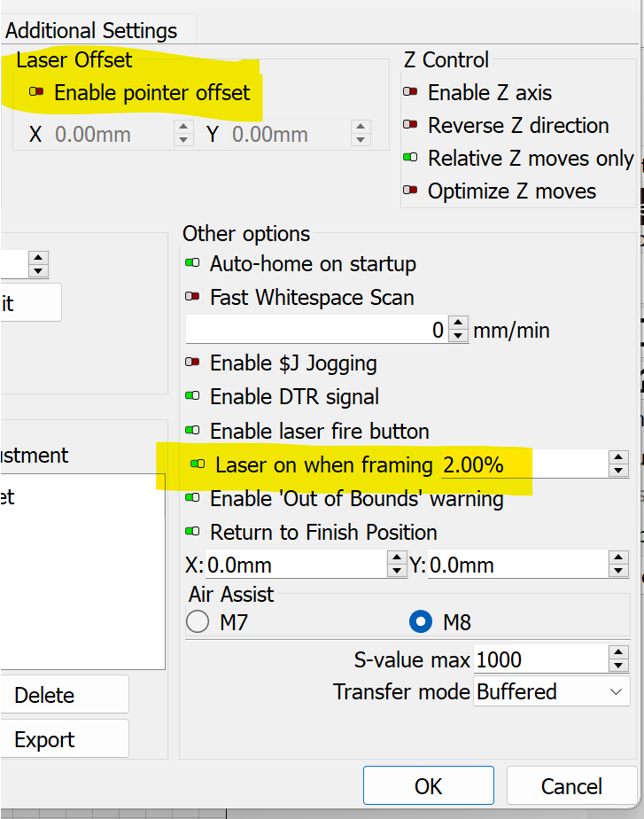
Task: Enable Fast Whitespace Scan
Action: click(192, 297)
